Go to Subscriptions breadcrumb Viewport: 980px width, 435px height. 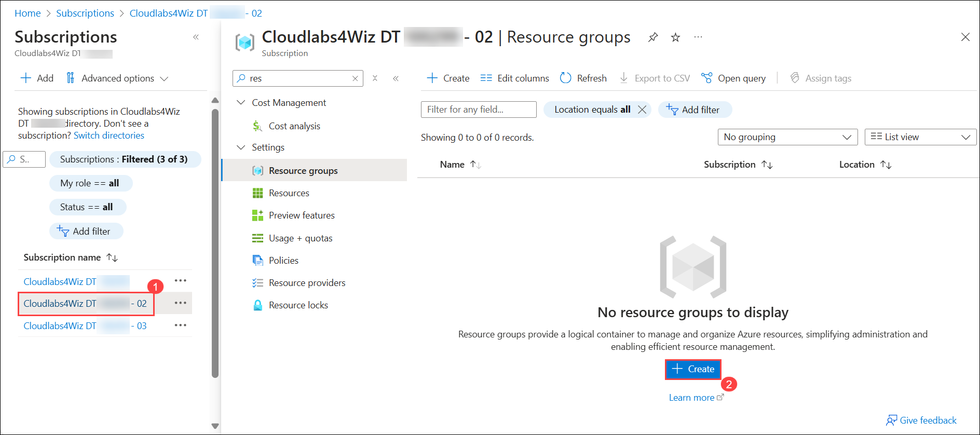(x=85, y=13)
